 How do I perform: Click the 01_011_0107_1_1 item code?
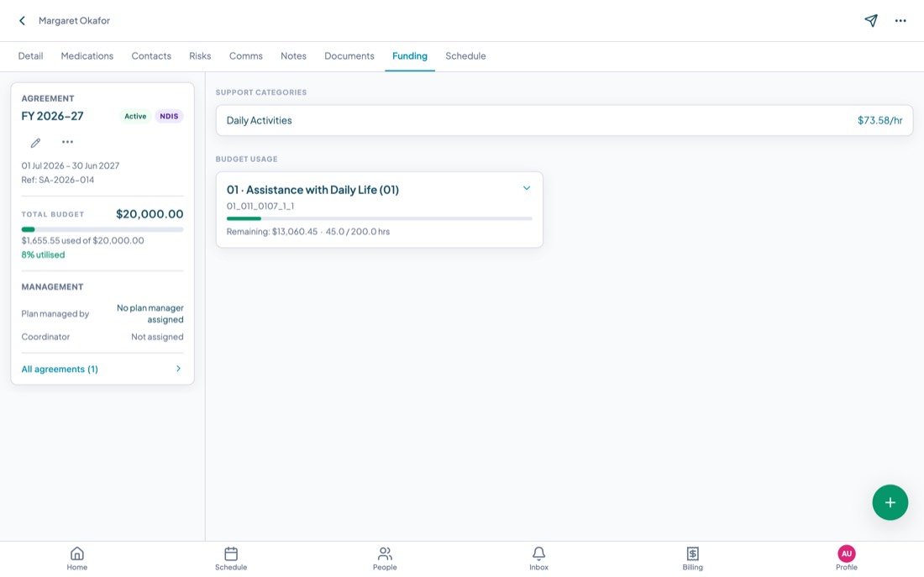coord(260,207)
